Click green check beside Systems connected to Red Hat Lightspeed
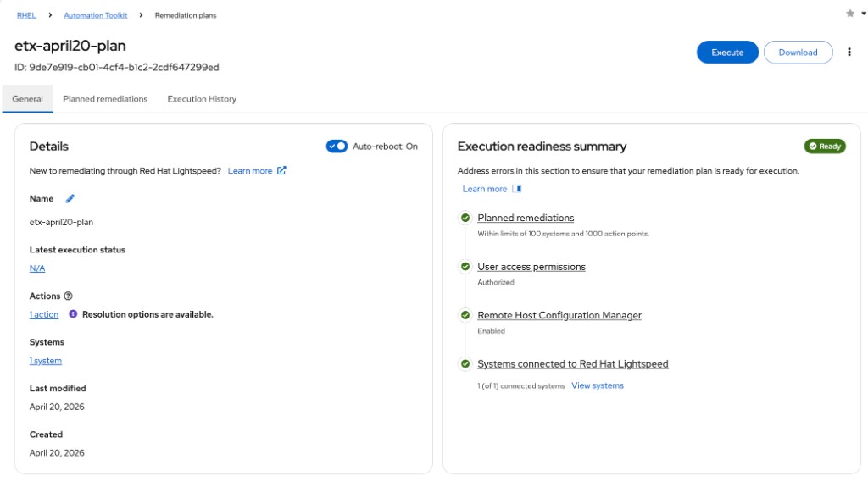868x487 pixels. pyautogui.click(x=465, y=363)
